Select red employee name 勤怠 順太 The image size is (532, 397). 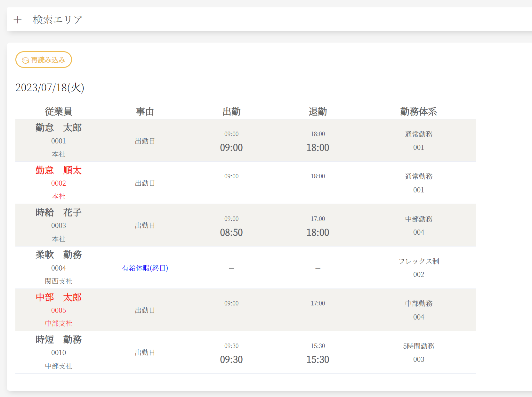point(59,170)
